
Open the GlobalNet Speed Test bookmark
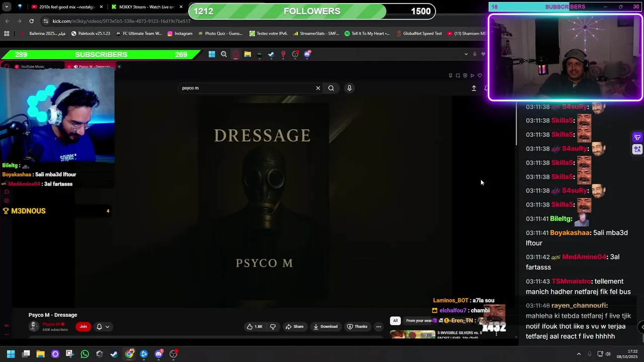pos(419,34)
